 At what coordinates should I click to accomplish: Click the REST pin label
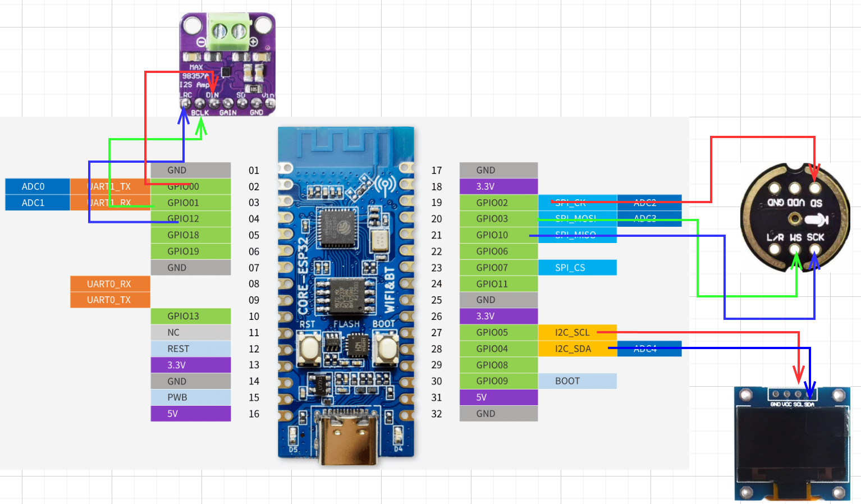pyautogui.click(x=191, y=349)
